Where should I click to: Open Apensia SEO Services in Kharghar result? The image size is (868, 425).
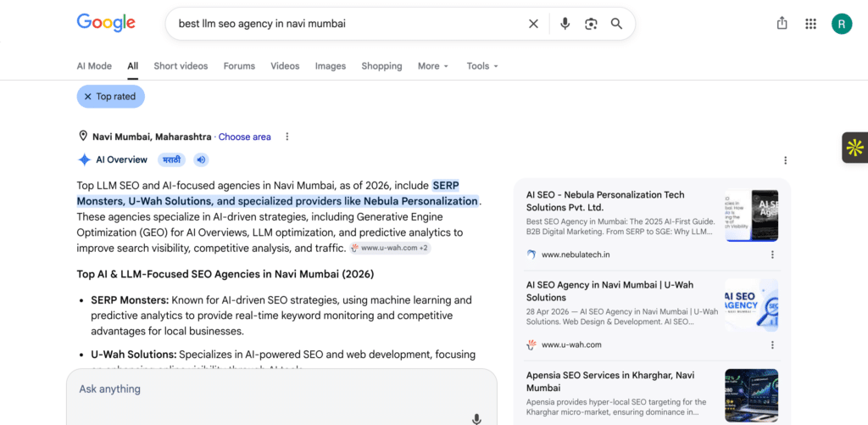click(x=612, y=381)
